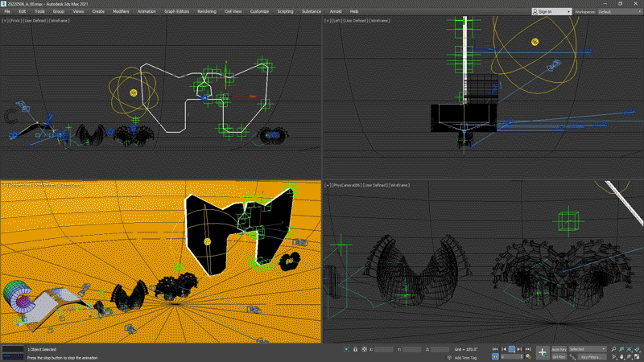644x362 pixels.
Task: Click the Previous Frame icon
Action: pyautogui.click(x=503, y=349)
